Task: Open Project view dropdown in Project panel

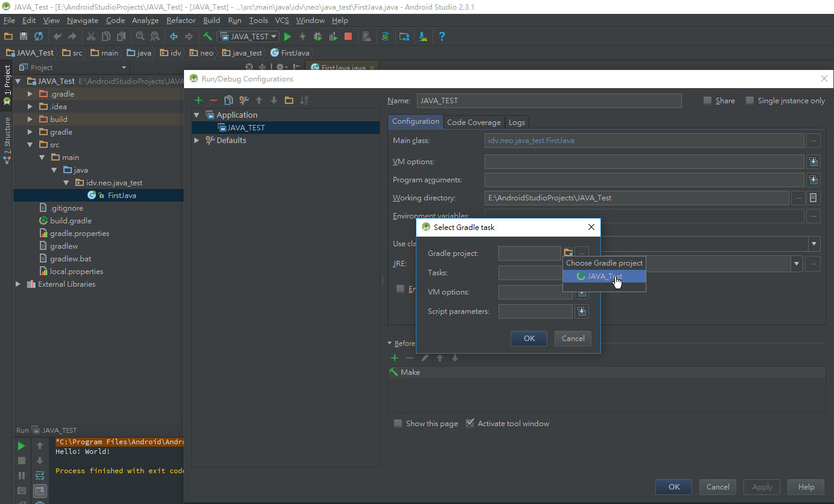Action: [x=124, y=68]
